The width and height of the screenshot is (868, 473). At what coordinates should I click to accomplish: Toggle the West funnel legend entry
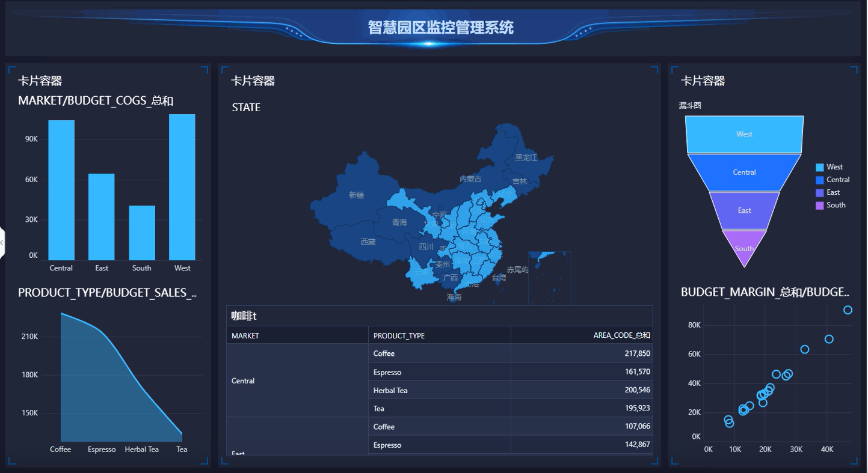834,167
